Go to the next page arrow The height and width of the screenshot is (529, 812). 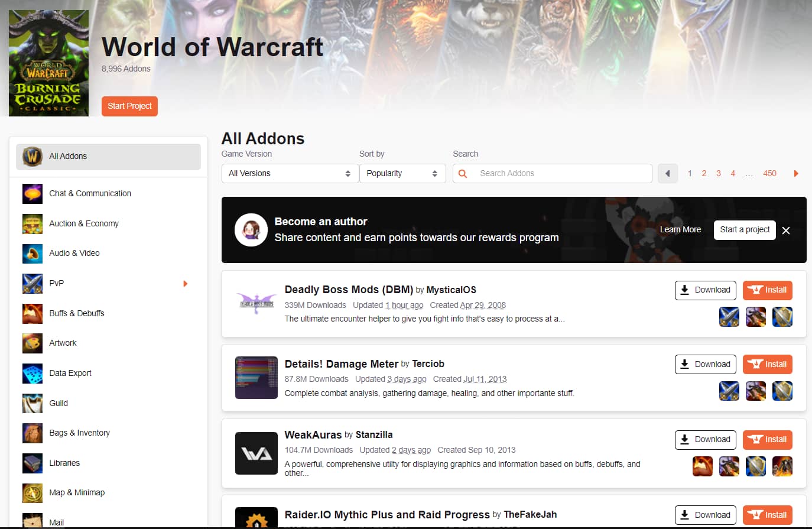pos(796,173)
